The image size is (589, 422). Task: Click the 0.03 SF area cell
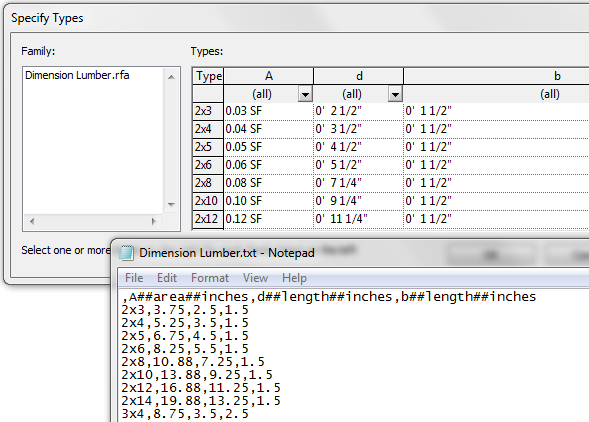(x=269, y=111)
